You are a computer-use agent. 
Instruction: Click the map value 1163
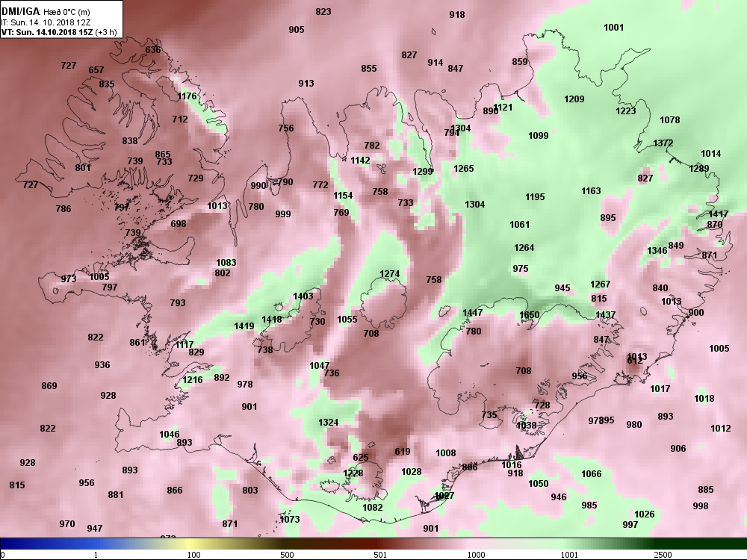(x=591, y=191)
